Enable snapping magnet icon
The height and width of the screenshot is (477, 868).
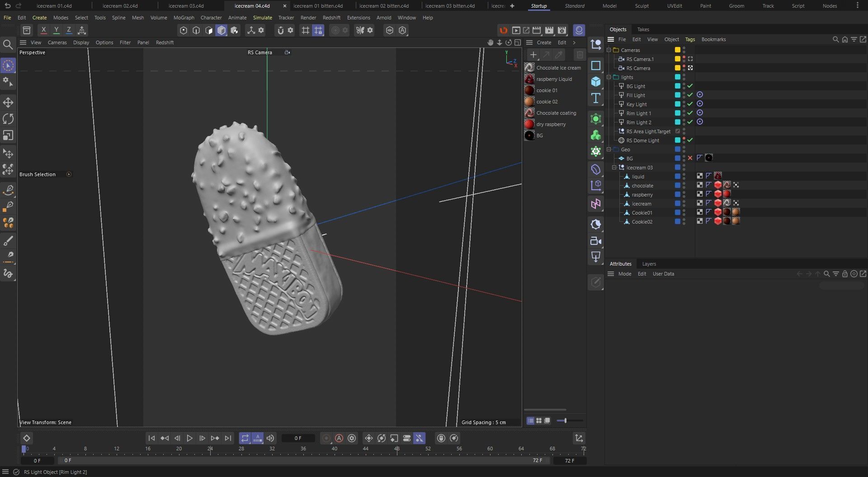[x=280, y=30]
